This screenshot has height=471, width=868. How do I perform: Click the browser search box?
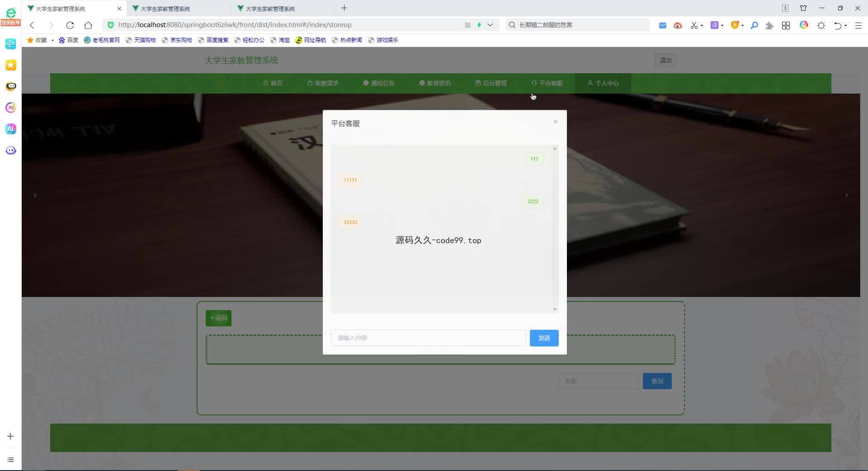point(578,25)
